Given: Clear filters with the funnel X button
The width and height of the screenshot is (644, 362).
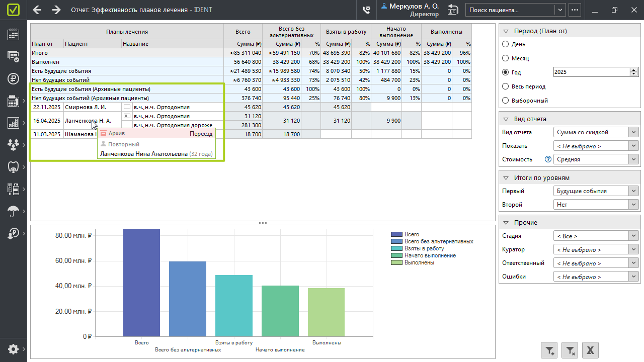Looking at the screenshot, I should [x=570, y=350].
